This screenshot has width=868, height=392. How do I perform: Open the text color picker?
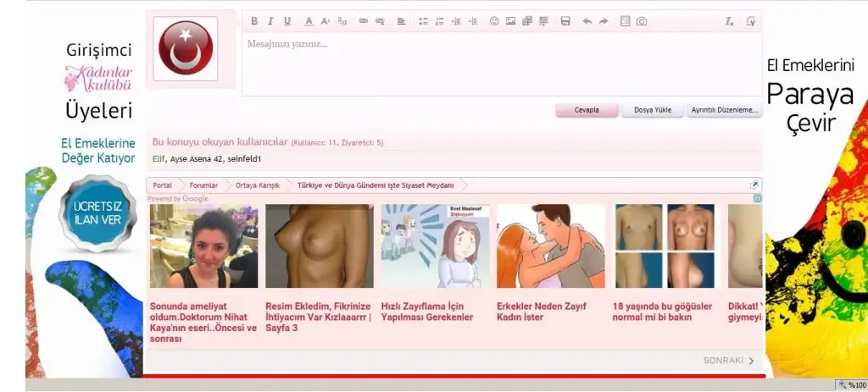pos(309,21)
